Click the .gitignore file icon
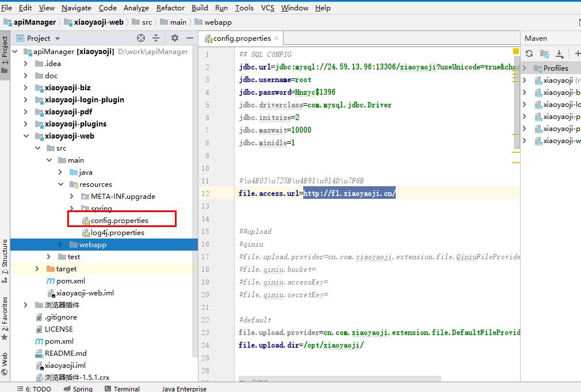The image size is (581, 392). 39,317
